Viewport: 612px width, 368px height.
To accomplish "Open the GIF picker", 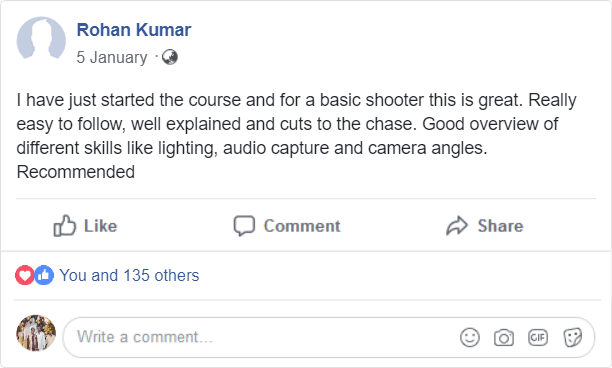I will point(538,337).
